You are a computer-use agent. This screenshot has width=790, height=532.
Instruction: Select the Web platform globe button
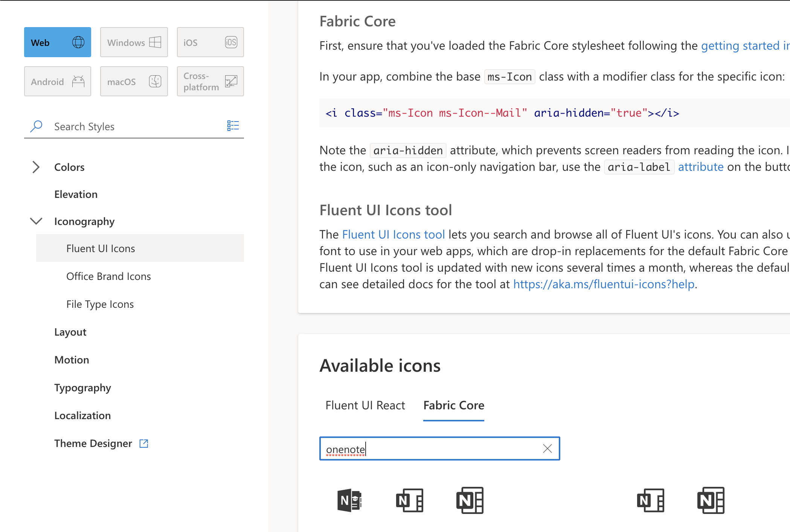pyautogui.click(x=58, y=42)
